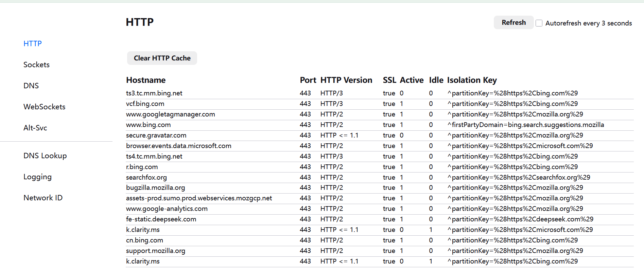The width and height of the screenshot is (644, 272).
Task: Click Active value 1 in support.mozilla.org row
Action: coord(402,251)
